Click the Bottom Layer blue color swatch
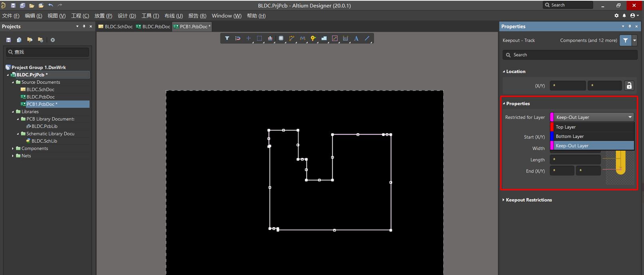Image resolution: width=644 pixels, height=275 pixels. 552,136
